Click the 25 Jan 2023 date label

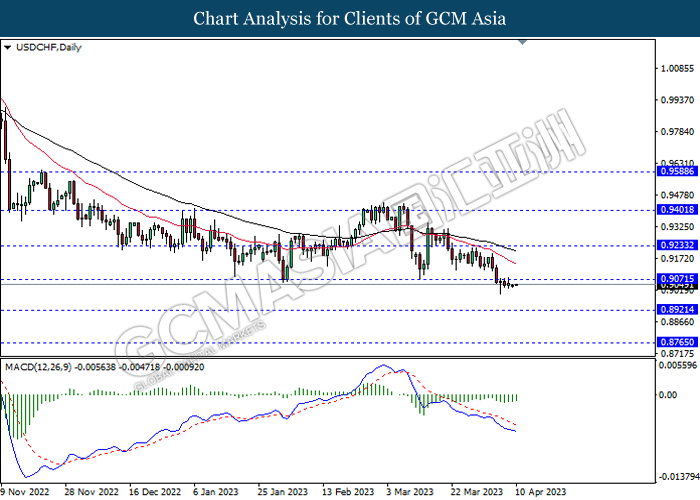tap(283, 492)
